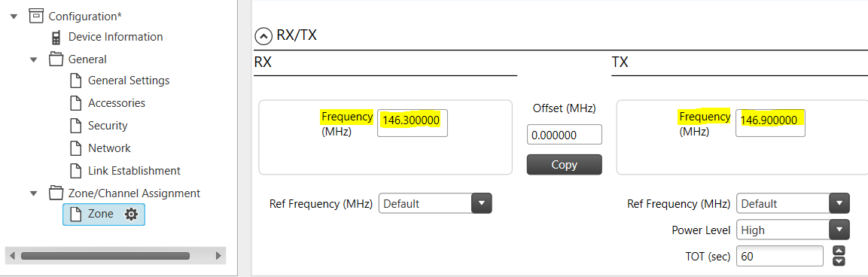Increase TOT seconds with up arrow
Image resolution: width=868 pixels, height=277 pixels.
(x=839, y=251)
